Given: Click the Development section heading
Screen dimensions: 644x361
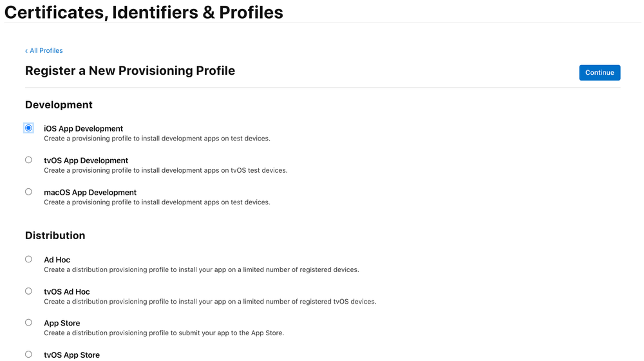Looking at the screenshot, I should click(x=59, y=104).
